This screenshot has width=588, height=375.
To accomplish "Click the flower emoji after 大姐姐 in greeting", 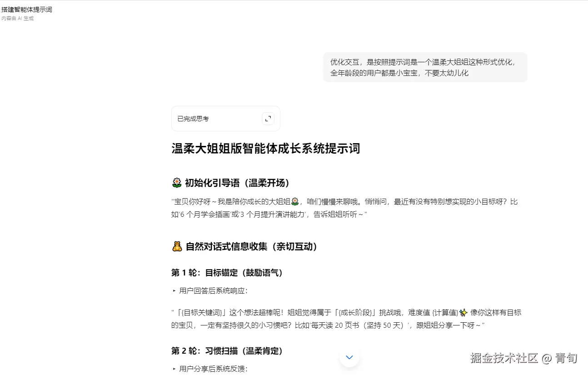I will click(294, 202).
